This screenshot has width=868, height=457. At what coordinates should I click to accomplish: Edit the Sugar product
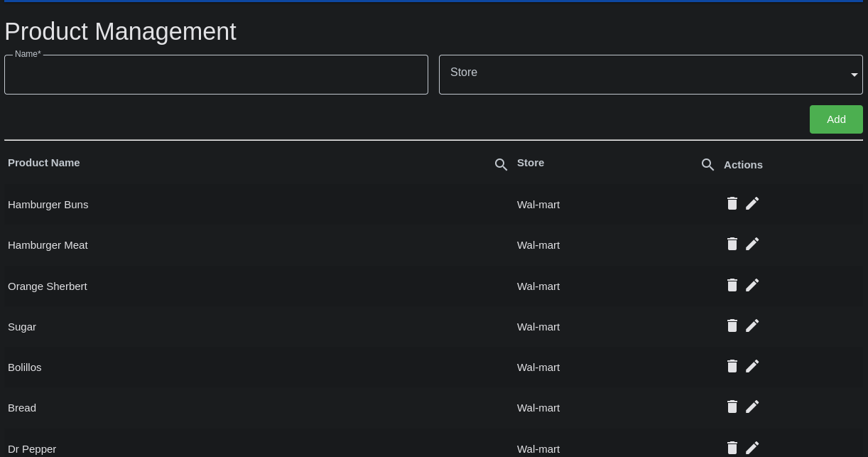pos(752,326)
